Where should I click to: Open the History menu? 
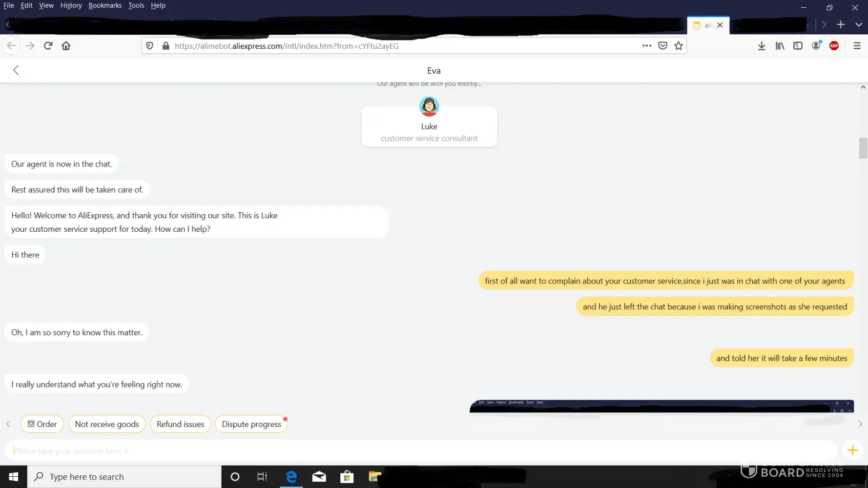(71, 5)
